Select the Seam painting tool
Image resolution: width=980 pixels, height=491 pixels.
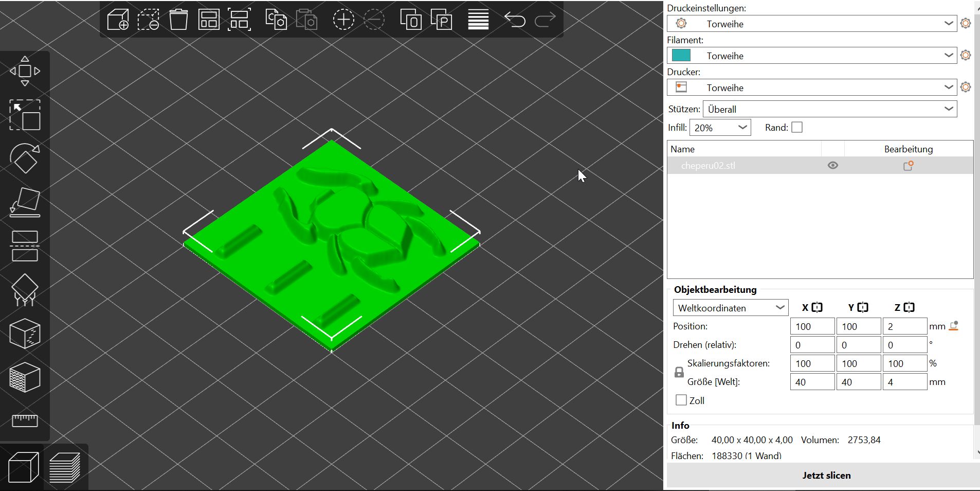(x=25, y=334)
